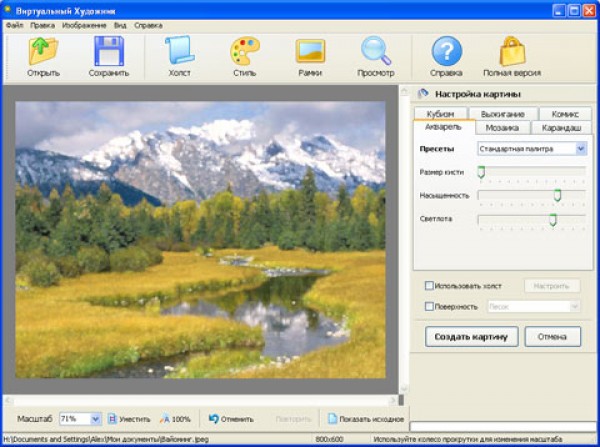The image size is (600, 447).
Task: Open the Справка help icon
Action: (446, 51)
